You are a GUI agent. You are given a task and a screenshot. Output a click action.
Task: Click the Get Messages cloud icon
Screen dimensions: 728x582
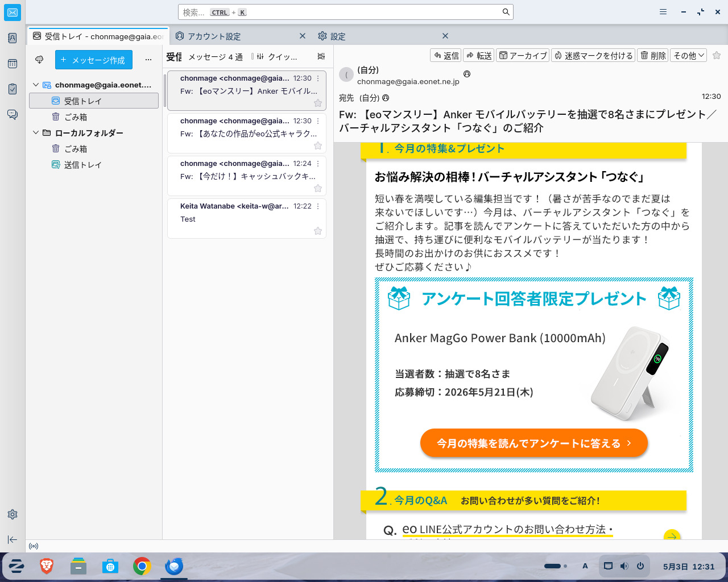point(39,60)
